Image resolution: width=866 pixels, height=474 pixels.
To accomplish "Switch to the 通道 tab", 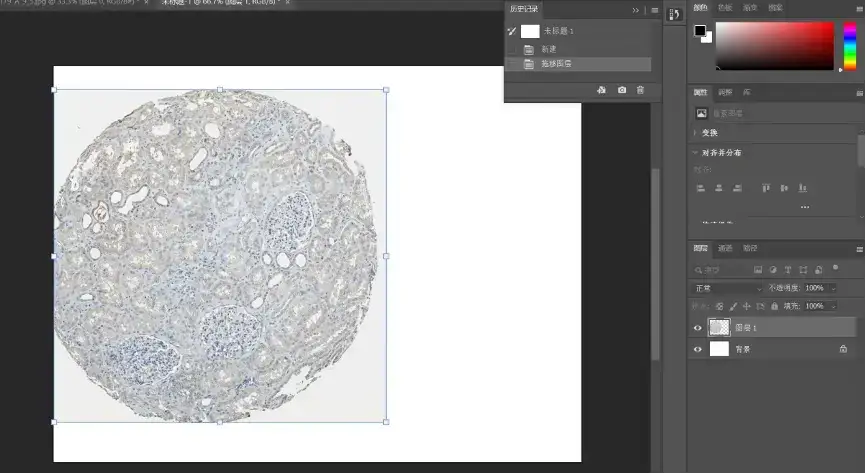I will tap(725, 248).
